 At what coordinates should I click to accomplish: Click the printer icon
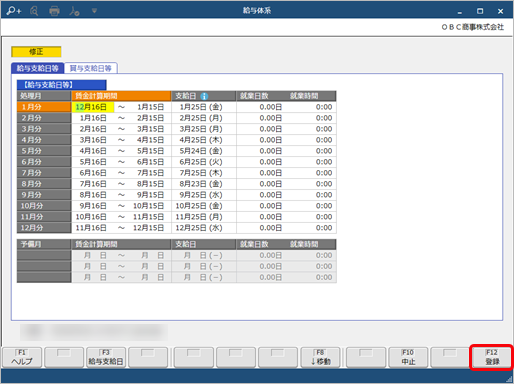[54, 11]
